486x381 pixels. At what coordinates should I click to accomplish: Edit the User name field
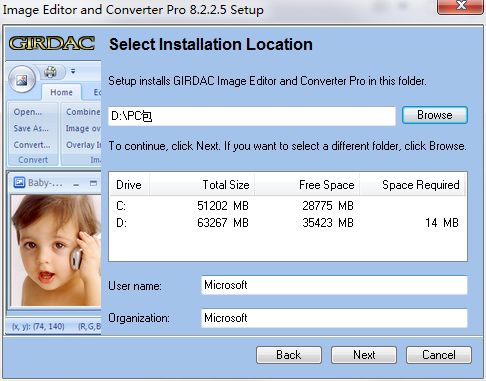click(334, 285)
